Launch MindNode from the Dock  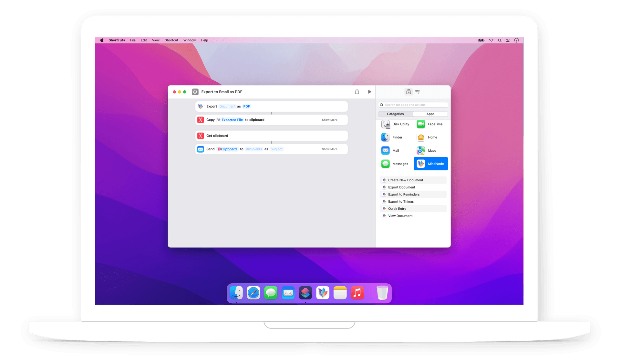pyautogui.click(x=322, y=293)
